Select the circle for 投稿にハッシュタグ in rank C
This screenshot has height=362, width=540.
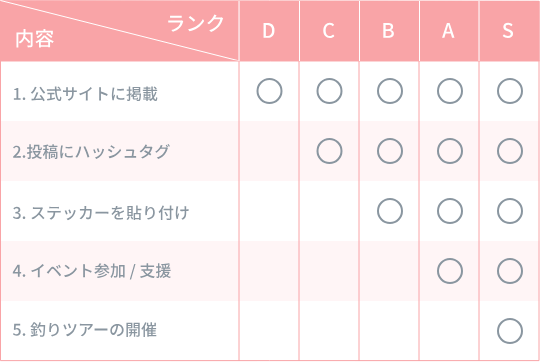pos(329,151)
